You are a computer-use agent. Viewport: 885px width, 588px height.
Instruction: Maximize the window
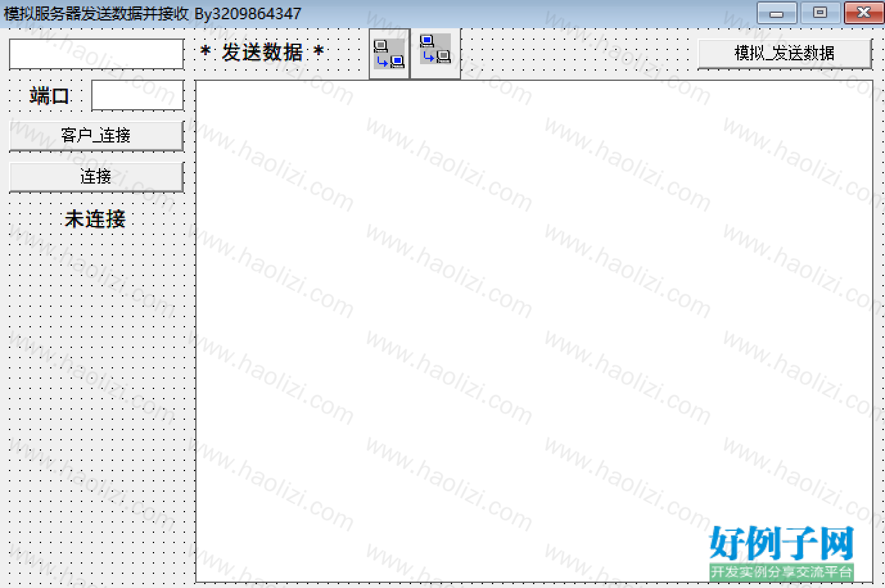pyautogui.click(x=820, y=13)
